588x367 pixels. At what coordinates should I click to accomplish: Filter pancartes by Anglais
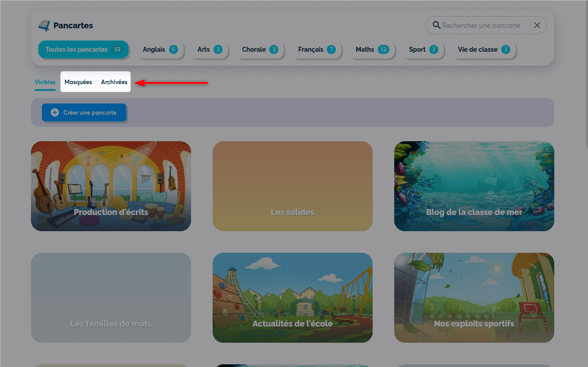pyautogui.click(x=160, y=49)
